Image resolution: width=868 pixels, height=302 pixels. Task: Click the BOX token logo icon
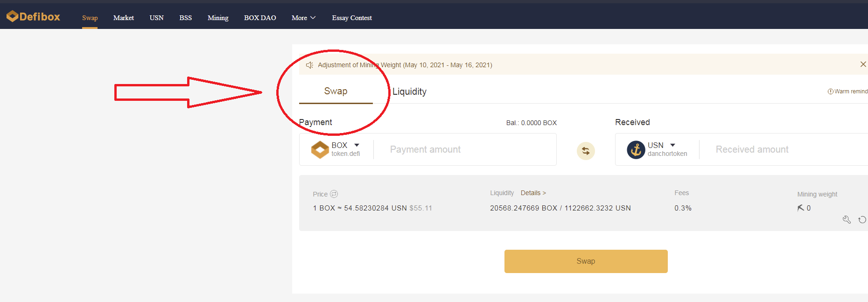pyautogui.click(x=320, y=150)
